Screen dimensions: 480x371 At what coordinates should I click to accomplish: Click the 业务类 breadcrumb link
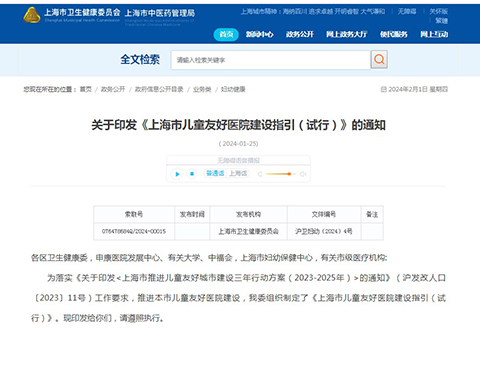202,89
